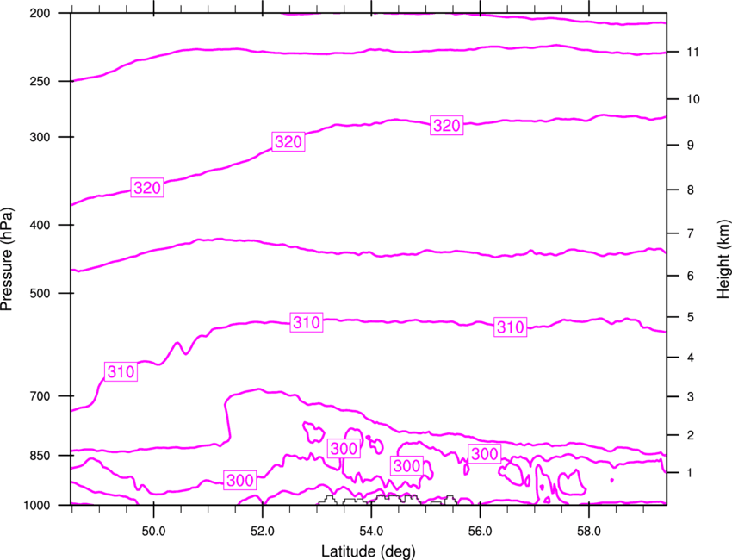Pick the 6 km height tick label
This screenshot has width=732, height=560.
pyautogui.click(x=690, y=276)
